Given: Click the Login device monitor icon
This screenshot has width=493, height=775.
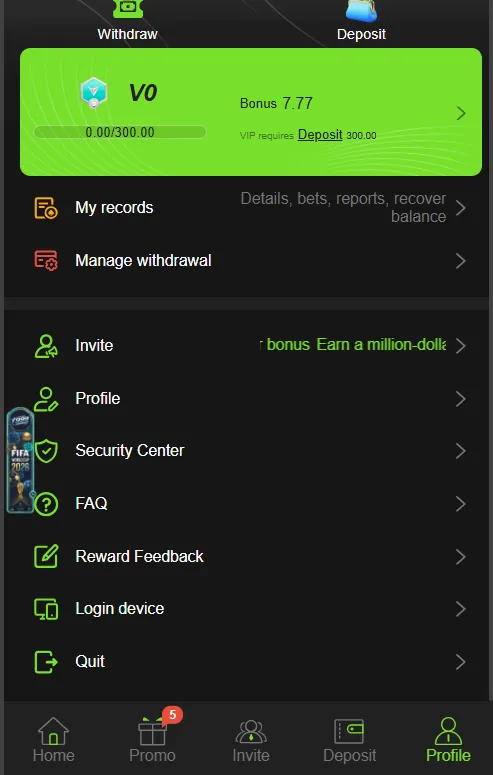Looking at the screenshot, I should coord(46,608).
